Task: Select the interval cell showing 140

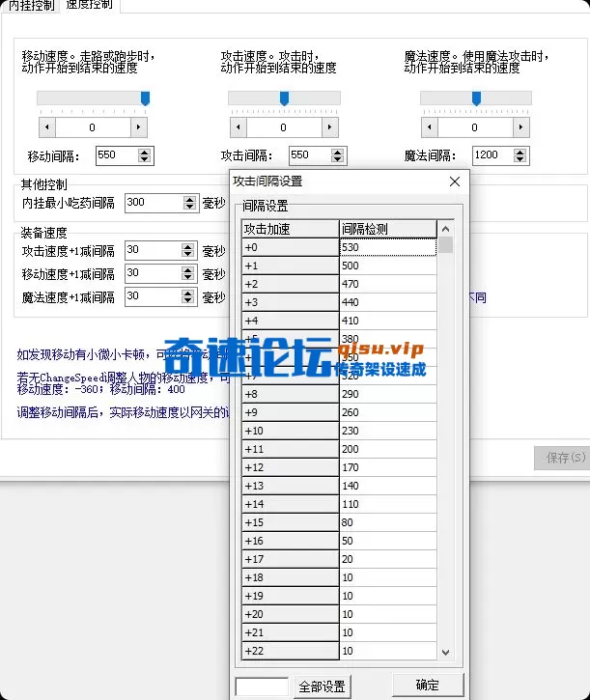Action: [x=387, y=486]
